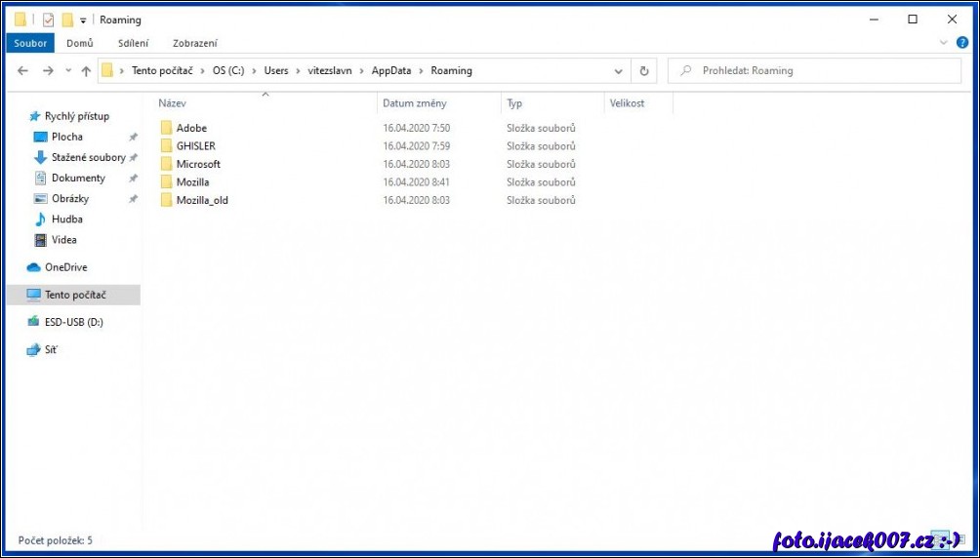Open OneDrive in the navigation pane
The height and width of the screenshot is (558, 980).
click(64, 267)
